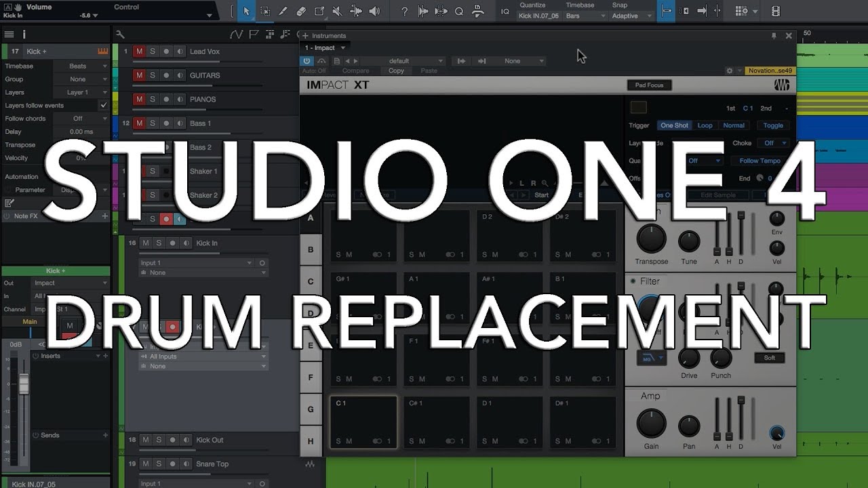
Task: Open the Follow chords Off dropdown
Action: coord(81,119)
